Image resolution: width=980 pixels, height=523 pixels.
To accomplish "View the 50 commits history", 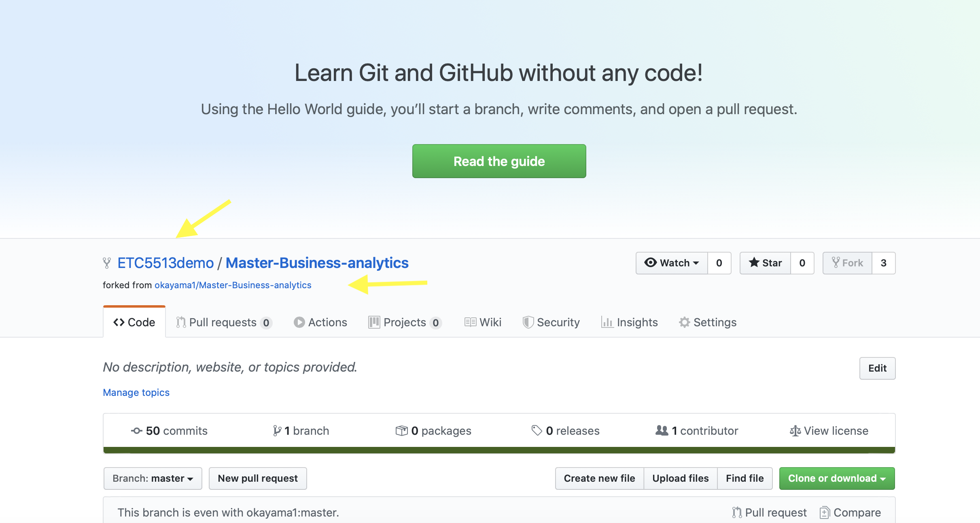I will pos(169,431).
